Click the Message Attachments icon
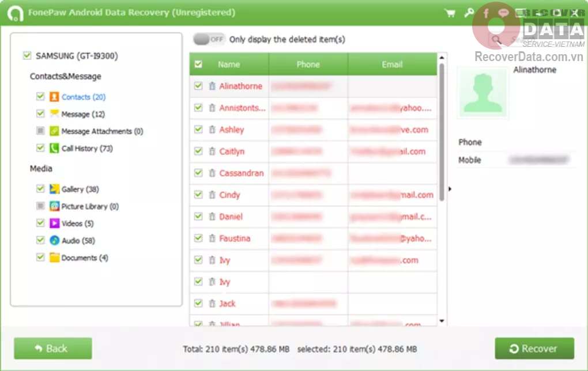This screenshot has width=588, height=371. point(54,131)
